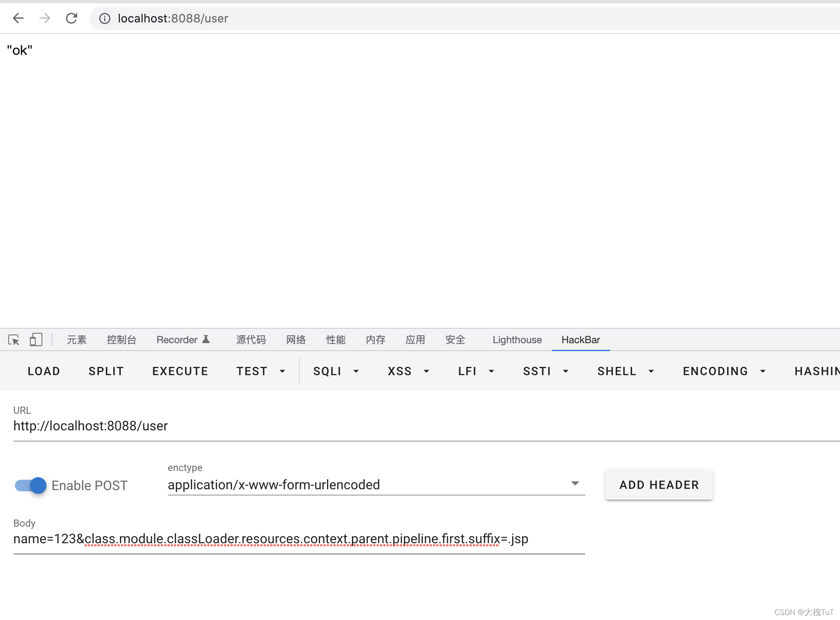
Task: Switch to the 性能 tab
Action: click(336, 340)
